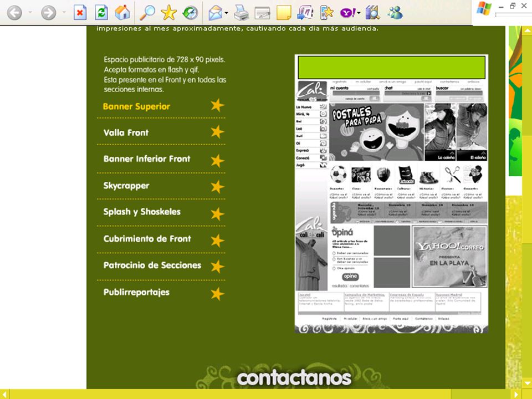
Task: Select the Skycrapper option
Action: coord(126,186)
